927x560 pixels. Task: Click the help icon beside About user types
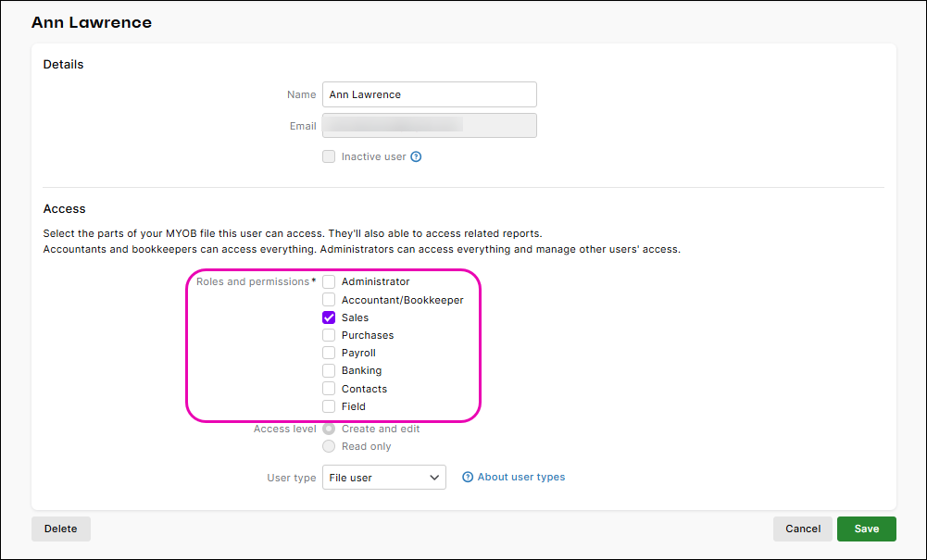tap(468, 478)
